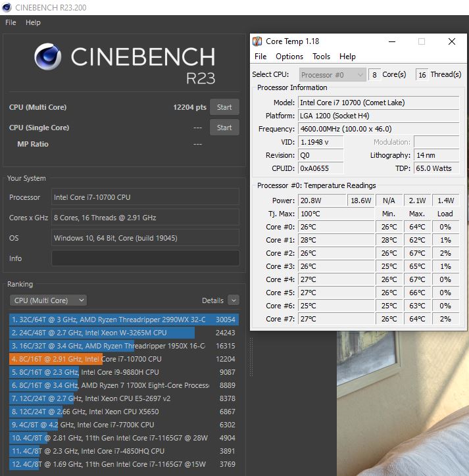This screenshot has height=476, width=469.
Task: Click Core #0 current temperature 26°C
Action: coord(336,227)
